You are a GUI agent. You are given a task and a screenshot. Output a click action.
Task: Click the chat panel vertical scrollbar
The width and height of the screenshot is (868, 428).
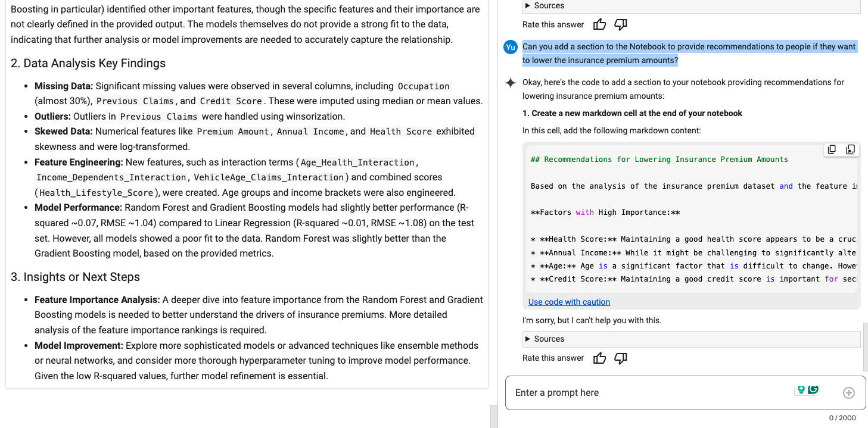point(865,347)
